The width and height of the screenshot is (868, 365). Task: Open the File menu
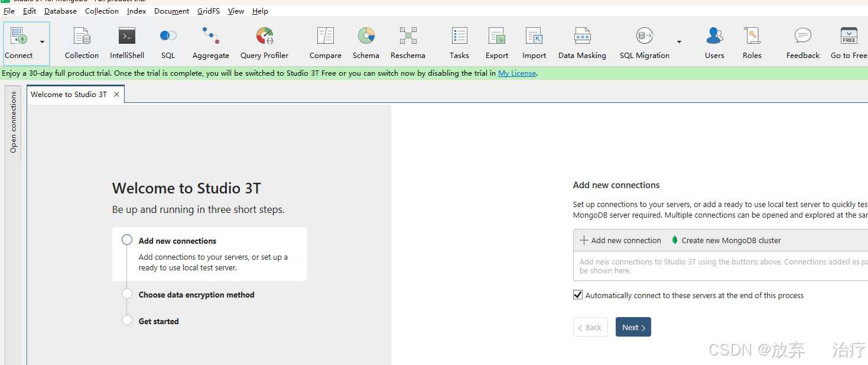click(9, 11)
